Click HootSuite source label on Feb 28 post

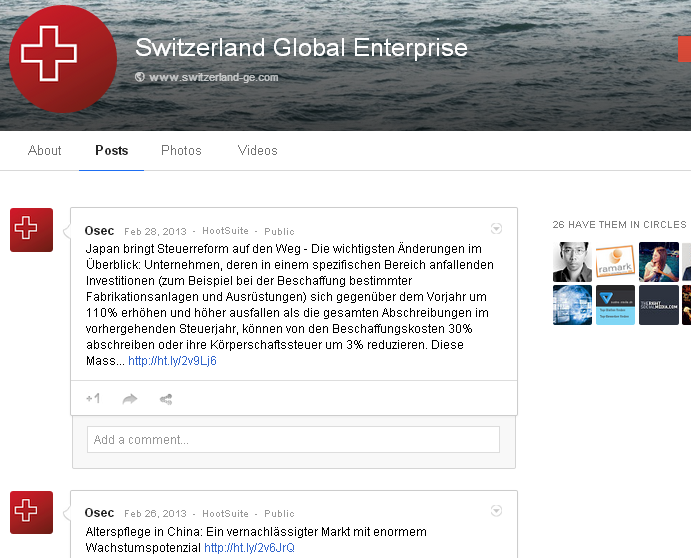pos(225,231)
